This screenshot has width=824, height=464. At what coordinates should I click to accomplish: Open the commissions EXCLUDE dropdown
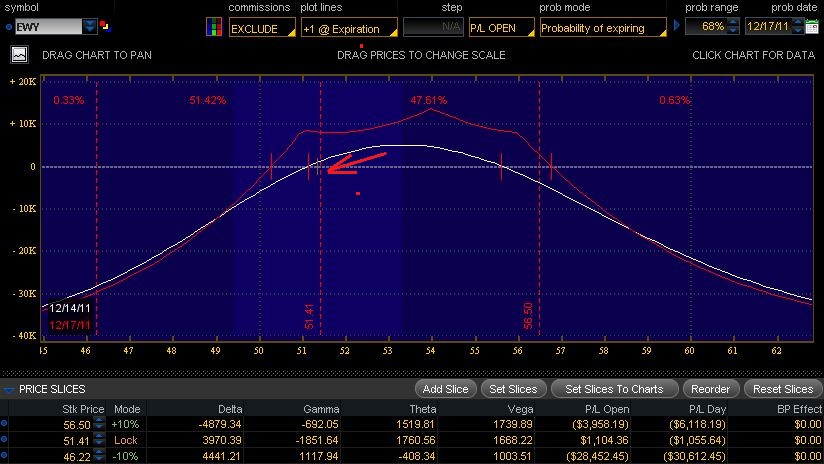point(262,28)
